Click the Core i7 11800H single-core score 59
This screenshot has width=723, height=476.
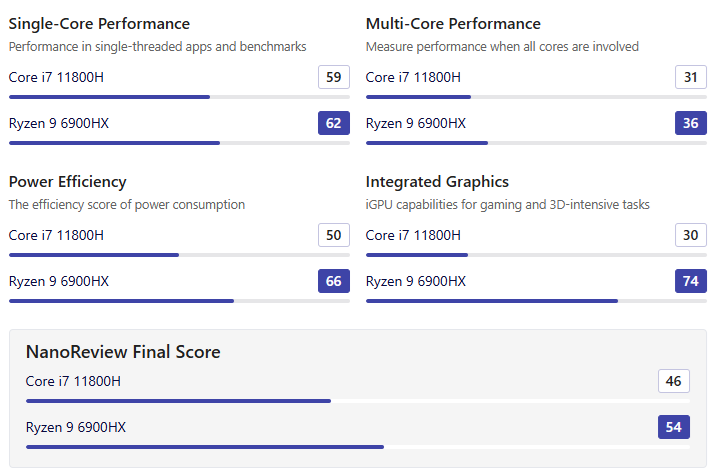coord(334,77)
